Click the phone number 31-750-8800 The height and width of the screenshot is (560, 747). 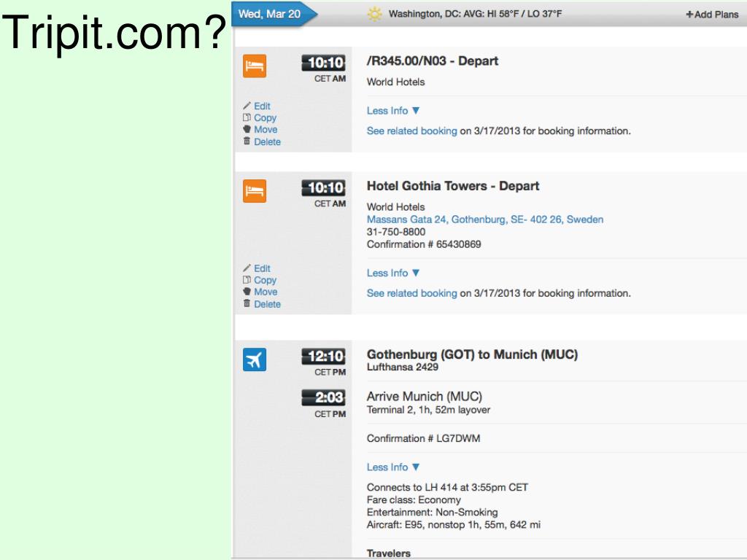396,232
